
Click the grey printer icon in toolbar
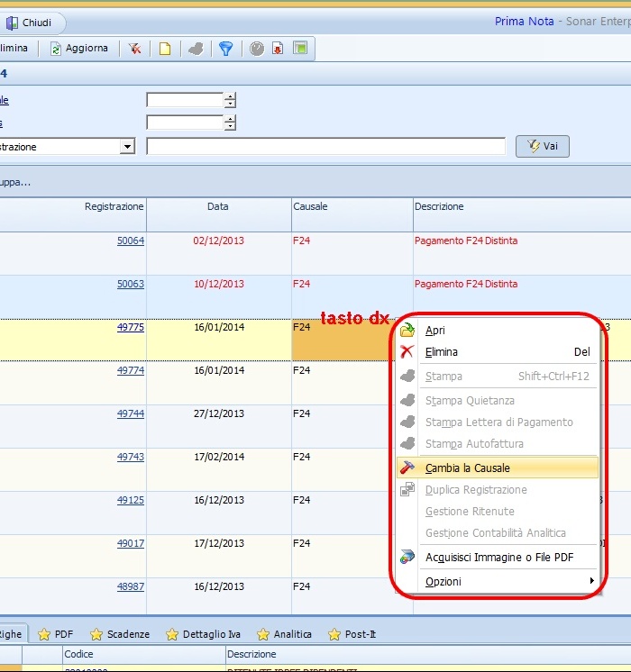pyautogui.click(x=196, y=49)
